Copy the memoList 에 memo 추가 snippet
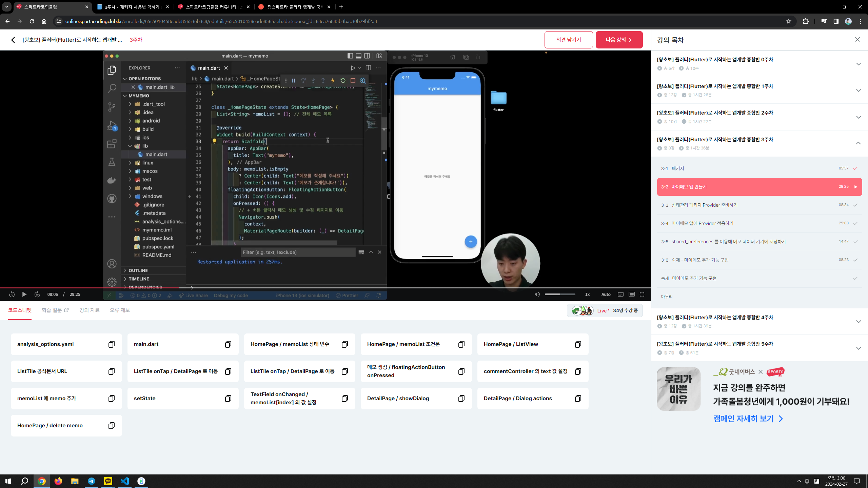Image resolution: width=868 pixels, height=488 pixels. 111,399
